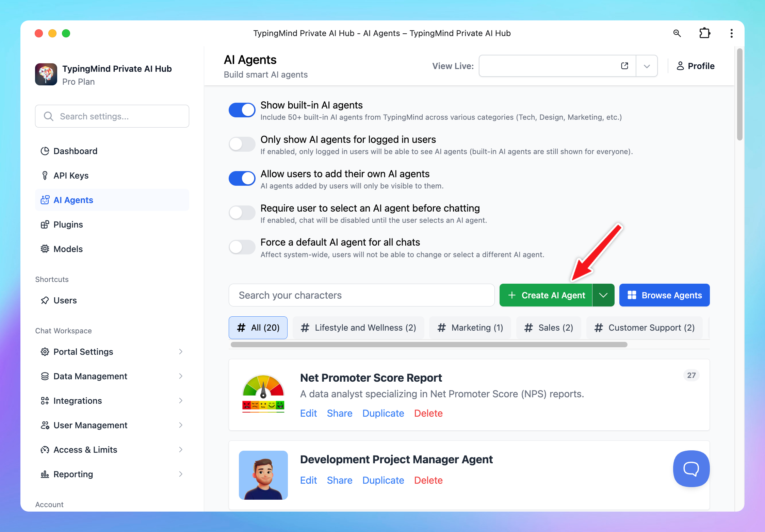Screen dimensions: 765x532
Task: Click the TypingMind brain logo icon
Action: coord(46,74)
